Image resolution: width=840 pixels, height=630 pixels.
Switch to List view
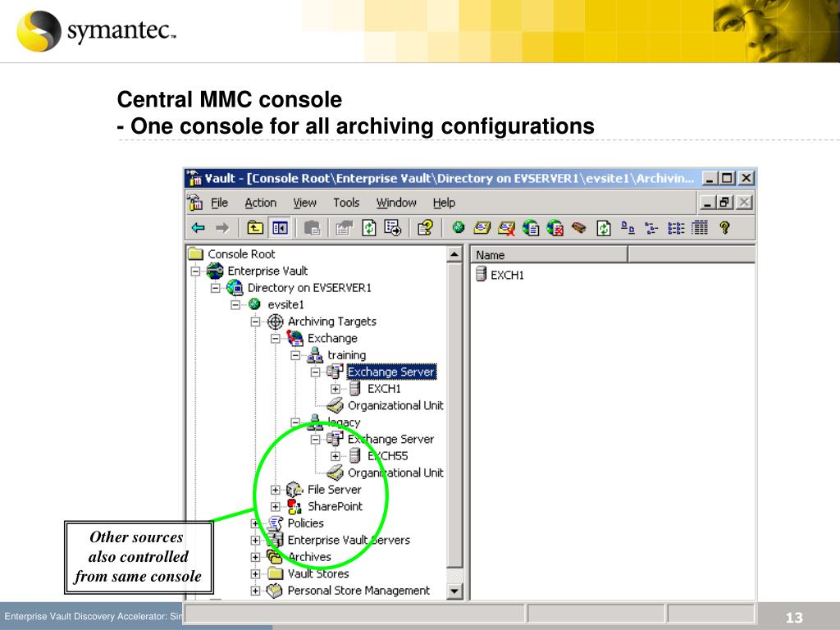676,229
